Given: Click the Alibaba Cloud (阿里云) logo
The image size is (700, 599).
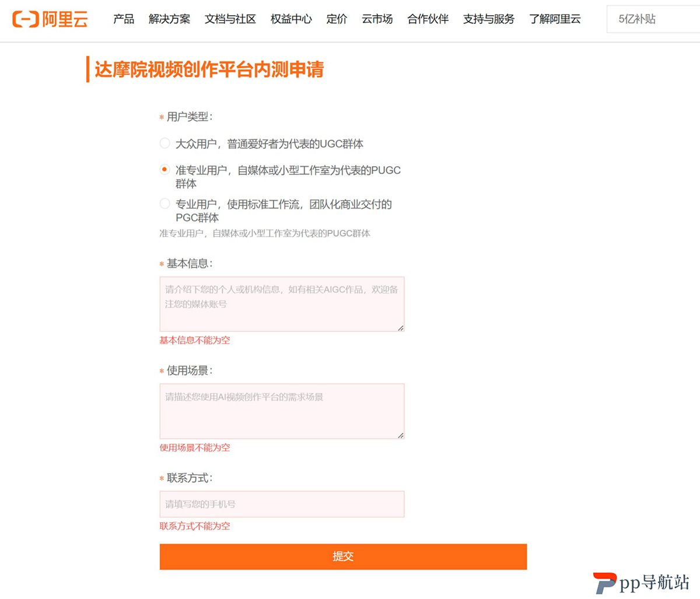Looking at the screenshot, I should click(50, 19).
